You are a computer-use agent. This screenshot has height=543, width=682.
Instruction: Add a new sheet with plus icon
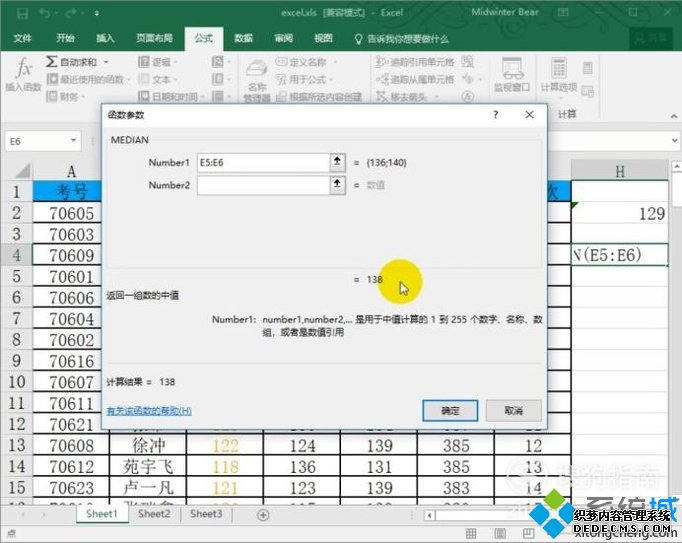(x=263, y=515)
